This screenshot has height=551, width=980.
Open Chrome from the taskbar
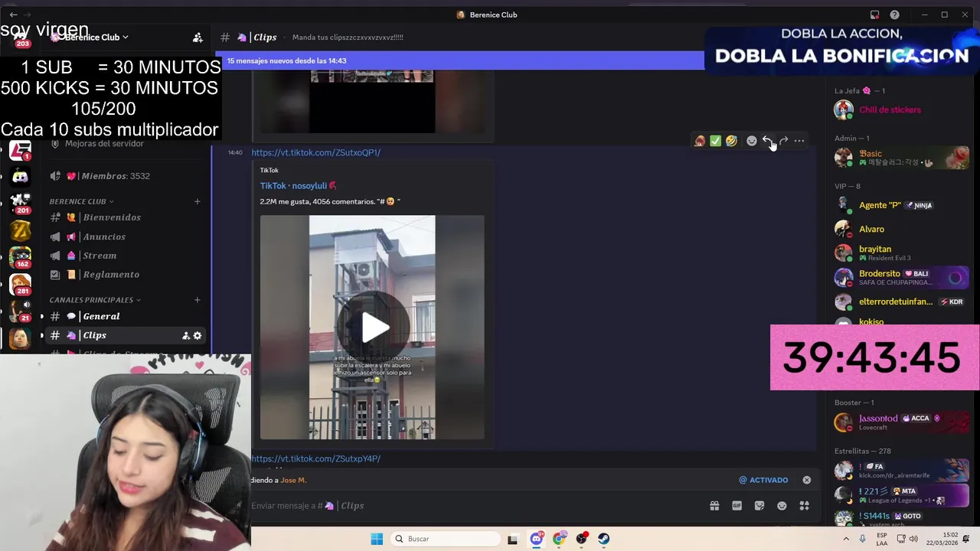(x=559, y=539)
